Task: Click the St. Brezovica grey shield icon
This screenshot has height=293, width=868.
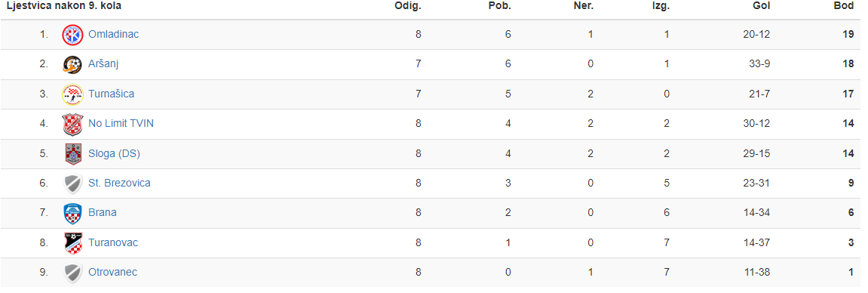Action: 72,184
